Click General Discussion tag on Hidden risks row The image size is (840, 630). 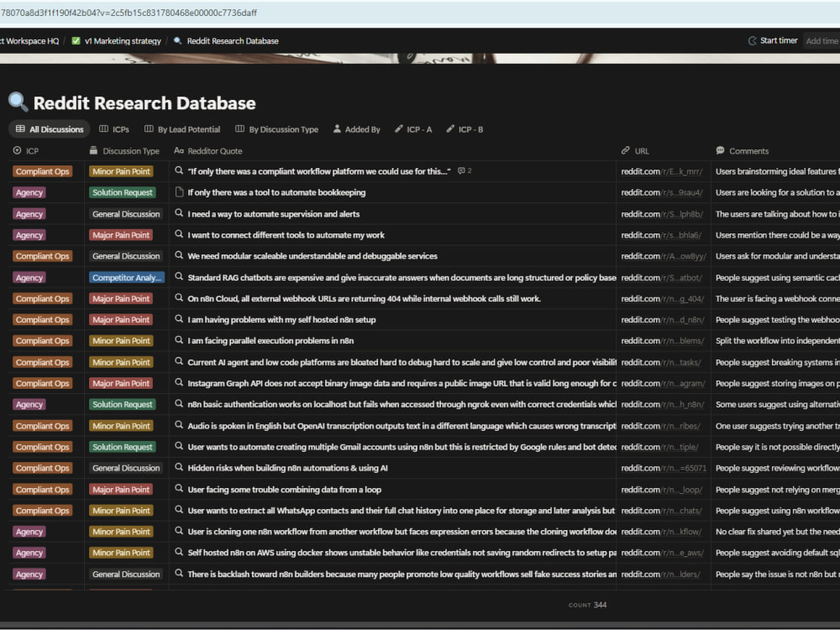[x=126, y=468]
